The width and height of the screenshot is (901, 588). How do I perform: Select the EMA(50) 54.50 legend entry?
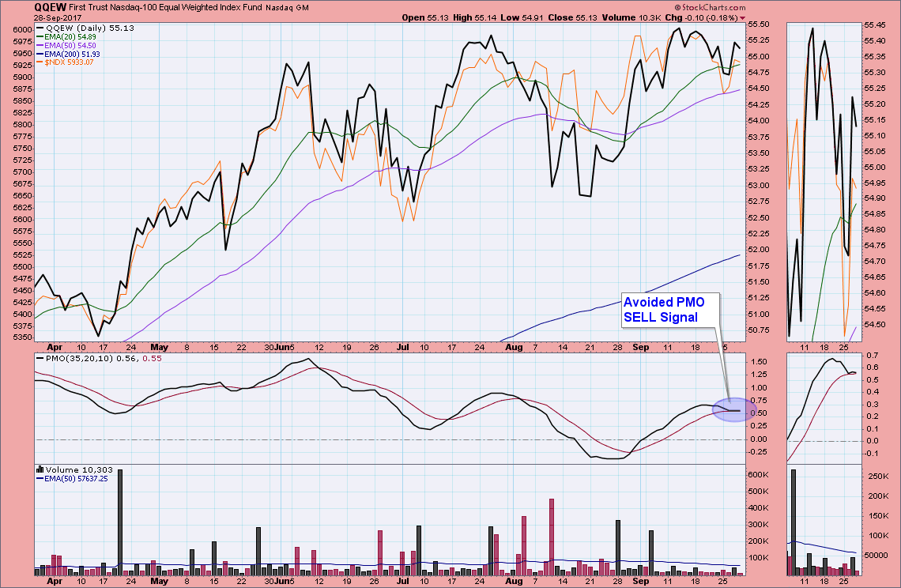(x=66, y=45)
